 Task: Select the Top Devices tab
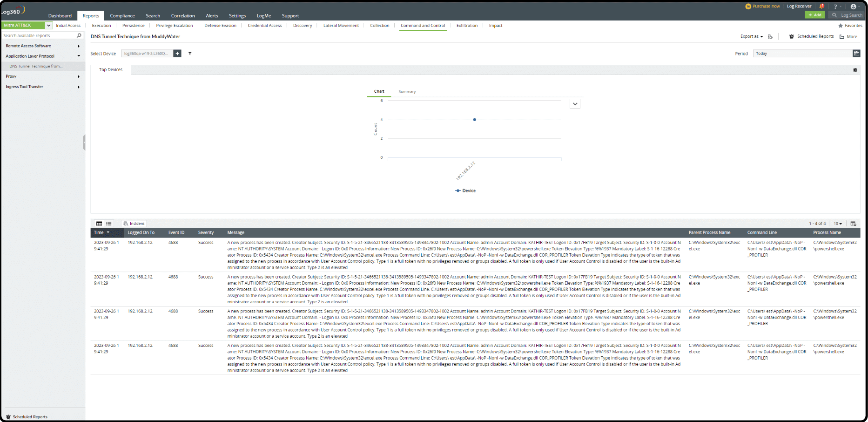point(111,70)
